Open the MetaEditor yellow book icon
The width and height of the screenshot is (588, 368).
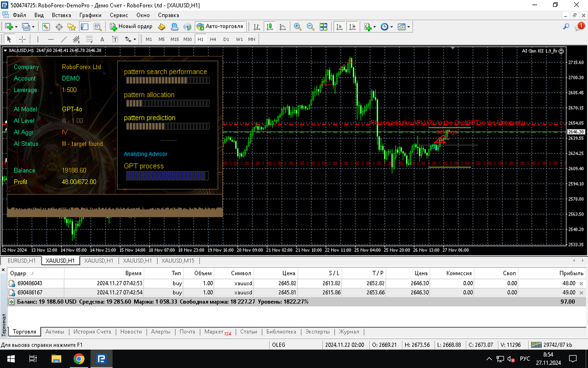[x=161, y=26]
